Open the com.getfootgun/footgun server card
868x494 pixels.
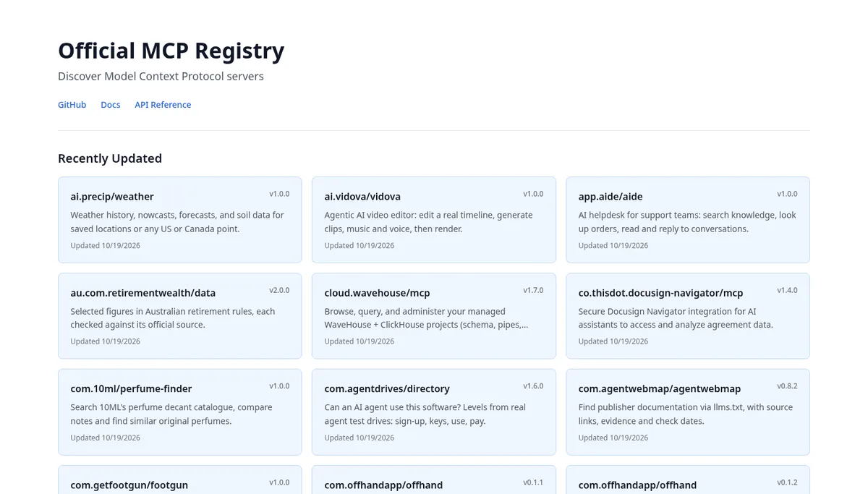tap(179, 480)
